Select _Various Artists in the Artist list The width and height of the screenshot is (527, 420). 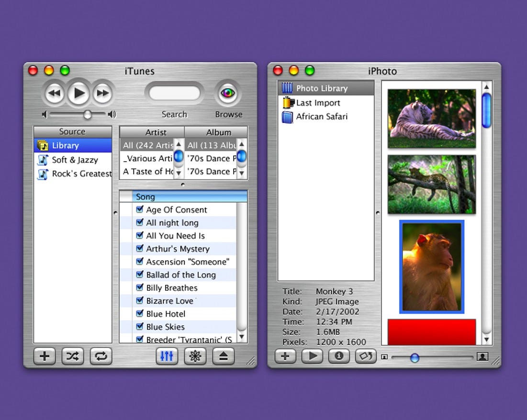click(x=147, y=158)
